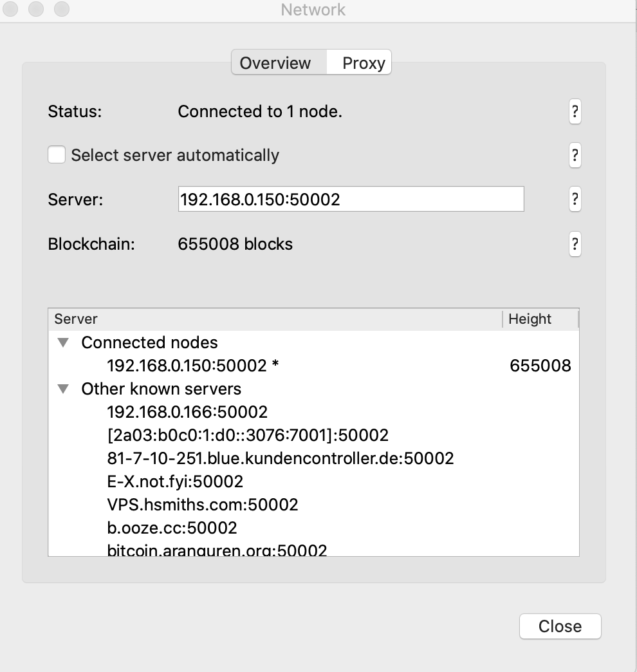Click the help icon beside Status
The height and width of the screenshot is (672, 637).
(575, 112)
